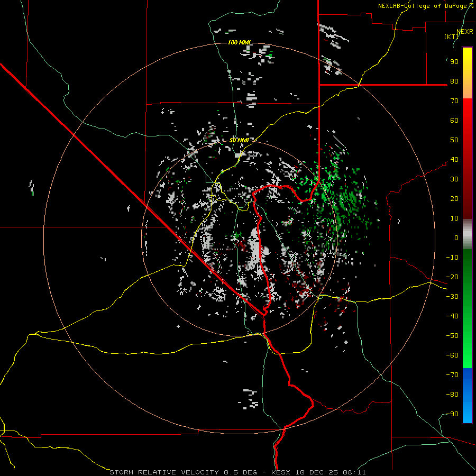This screenshot has height=476, width=476.
Task: Click the -10 value on the velocity scale
Action: click(452, 258)
